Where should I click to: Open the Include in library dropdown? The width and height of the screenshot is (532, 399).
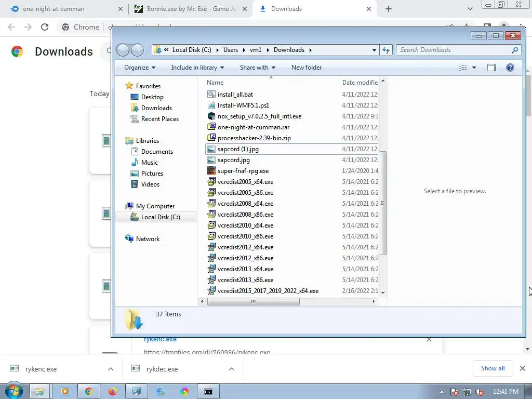click(197, 68)
